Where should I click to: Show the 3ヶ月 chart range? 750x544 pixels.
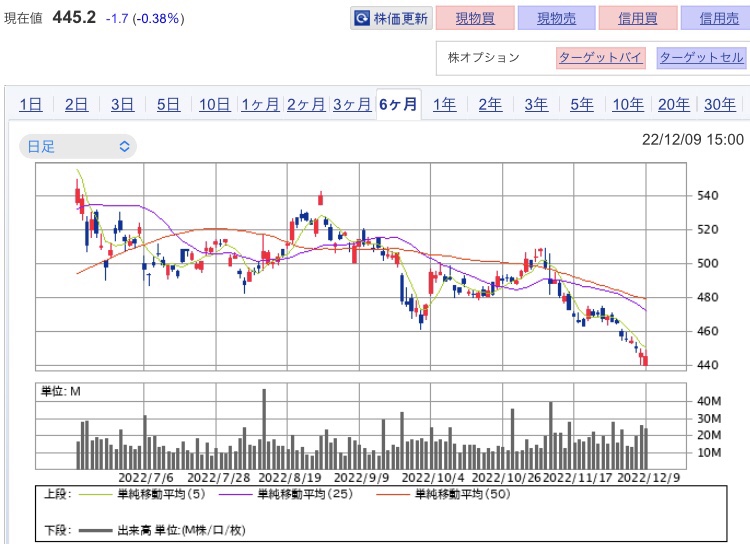352,104
